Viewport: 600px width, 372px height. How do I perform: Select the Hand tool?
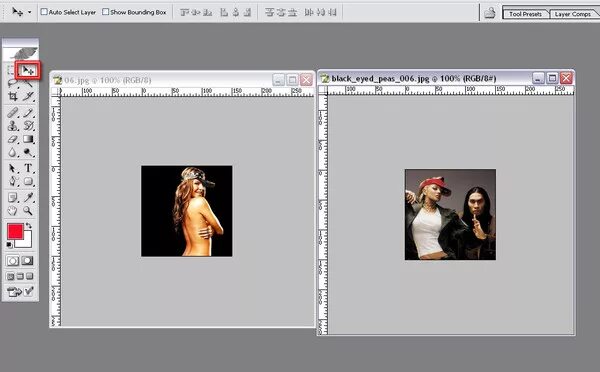coord(13,210)
